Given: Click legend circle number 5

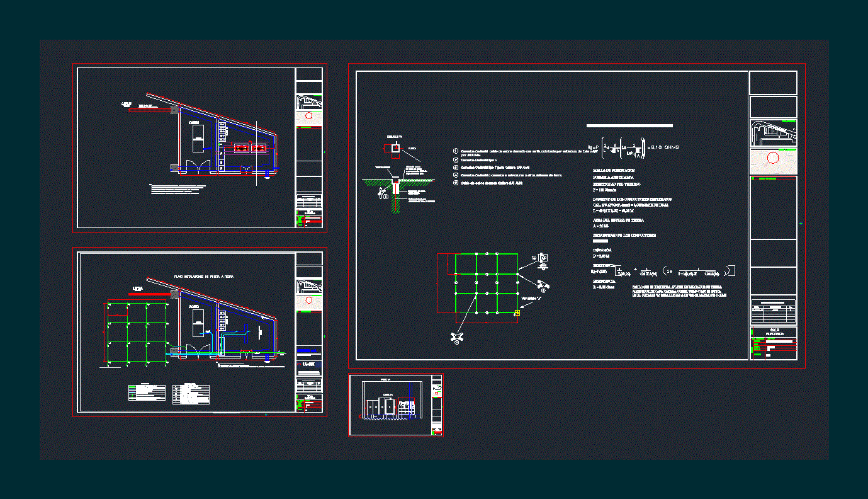Looking at the screenshot, I should point(456,183).
